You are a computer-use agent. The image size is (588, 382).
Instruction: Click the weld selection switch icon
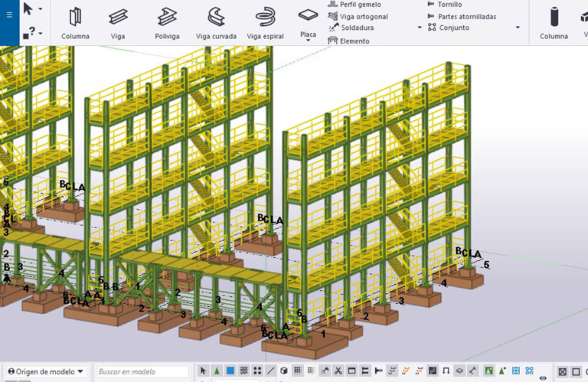(325, 371)
